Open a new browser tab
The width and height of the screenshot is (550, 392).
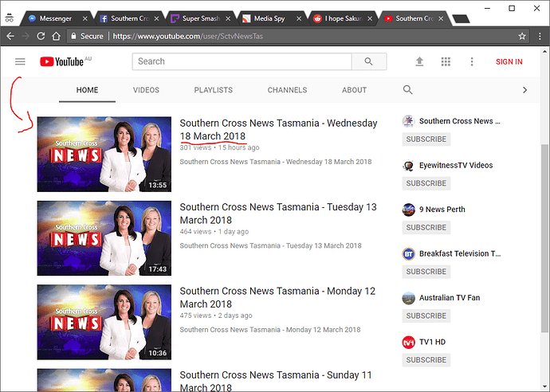(x=461, y=19)
